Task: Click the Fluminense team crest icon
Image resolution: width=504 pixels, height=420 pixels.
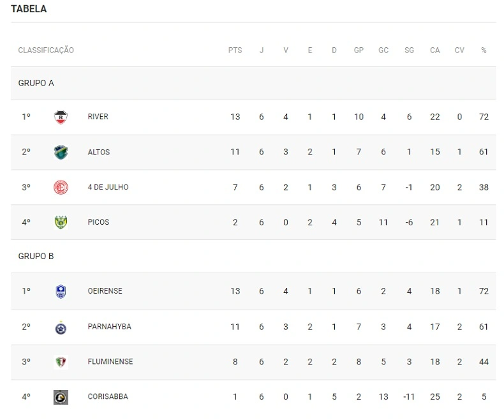Action: [x=61, y=362]
